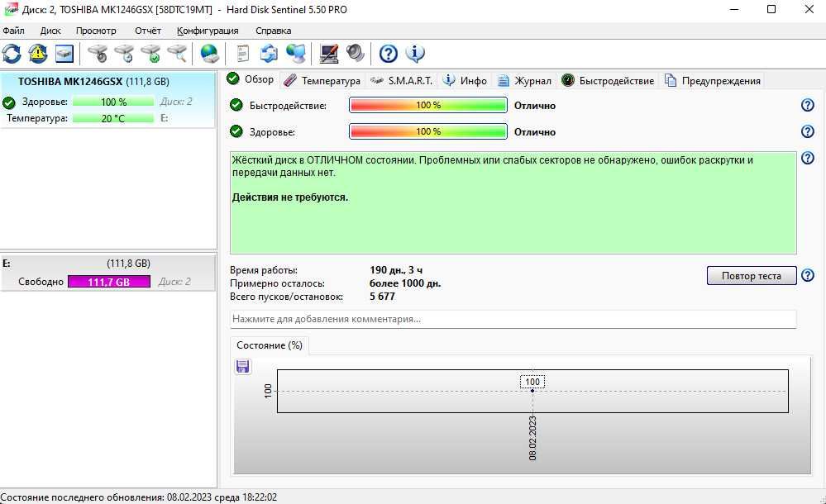
Task: Click the disk drive panel toolbar icon
Action: (x=64, y=54)
